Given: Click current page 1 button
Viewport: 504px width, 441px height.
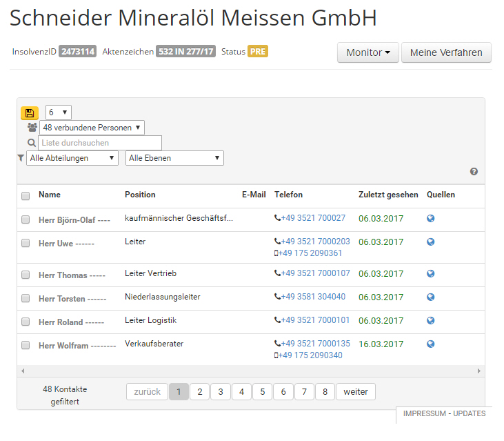Looking at the screenshot, I should click(179, 392).
